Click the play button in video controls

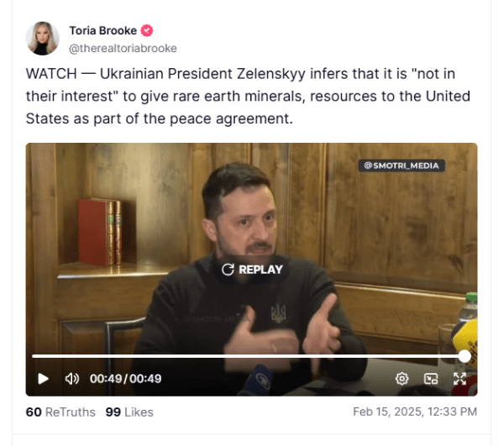(x=43, y=379)
